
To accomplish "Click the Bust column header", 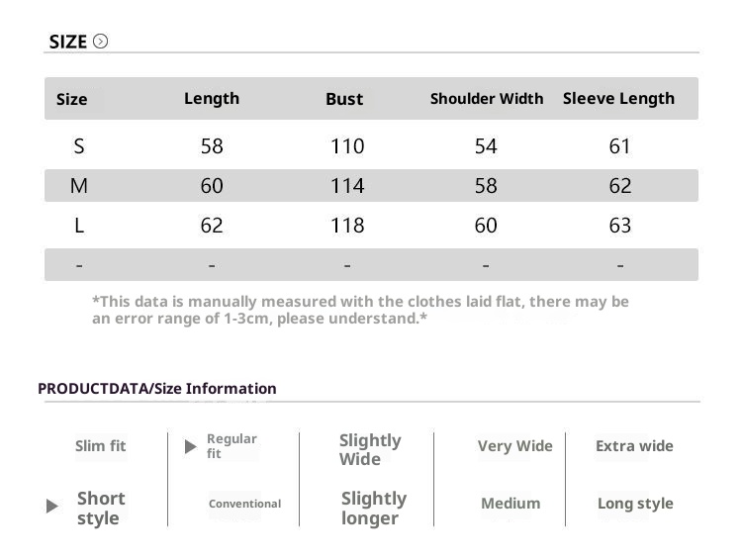I will tap(344, 99).
